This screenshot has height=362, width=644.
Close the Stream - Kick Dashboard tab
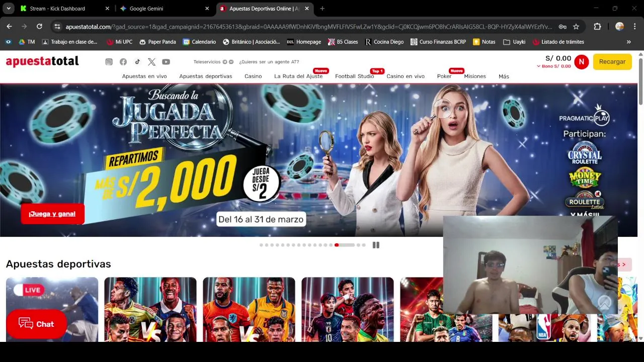pos(107,9)
